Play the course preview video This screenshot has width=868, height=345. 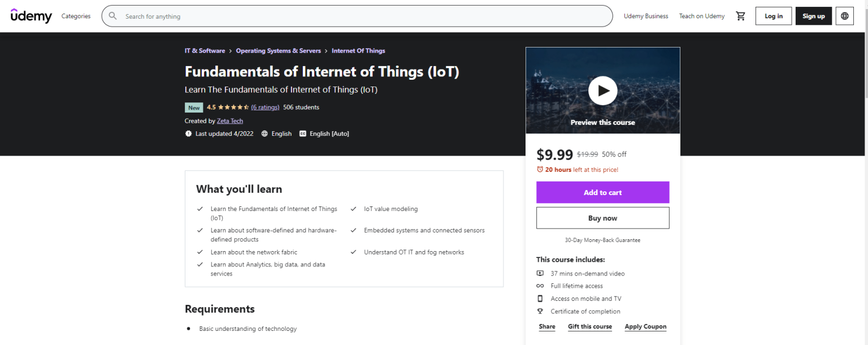(x=602, y=90)
